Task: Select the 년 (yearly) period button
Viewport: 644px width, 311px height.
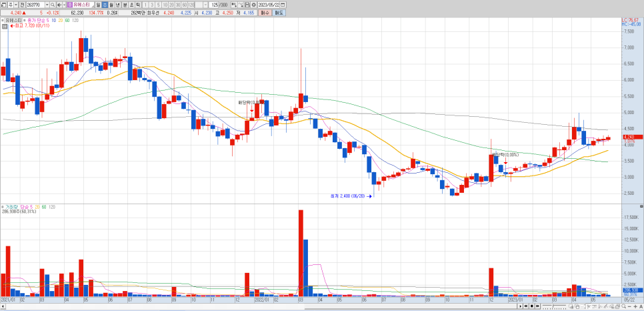Action: pyautogui.click(x=117, y=5)
